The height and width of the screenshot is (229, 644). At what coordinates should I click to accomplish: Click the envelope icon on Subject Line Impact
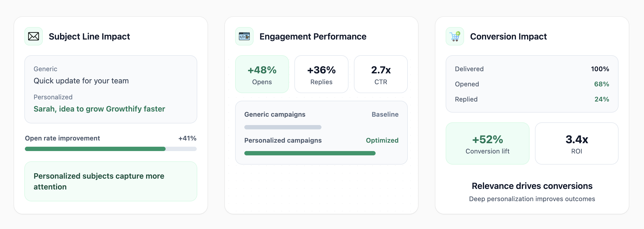(33, 36)
